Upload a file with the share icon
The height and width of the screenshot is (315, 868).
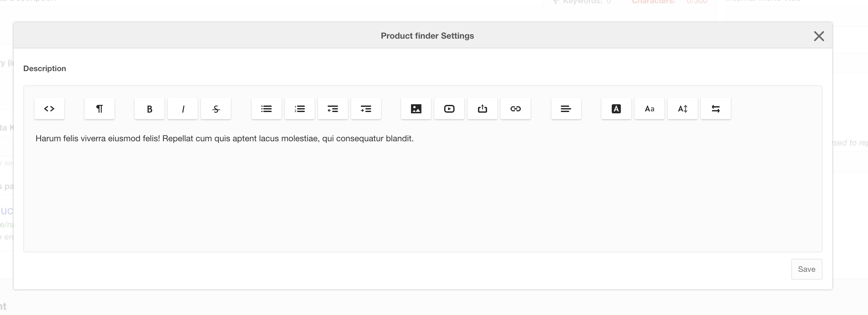(482, 109)
